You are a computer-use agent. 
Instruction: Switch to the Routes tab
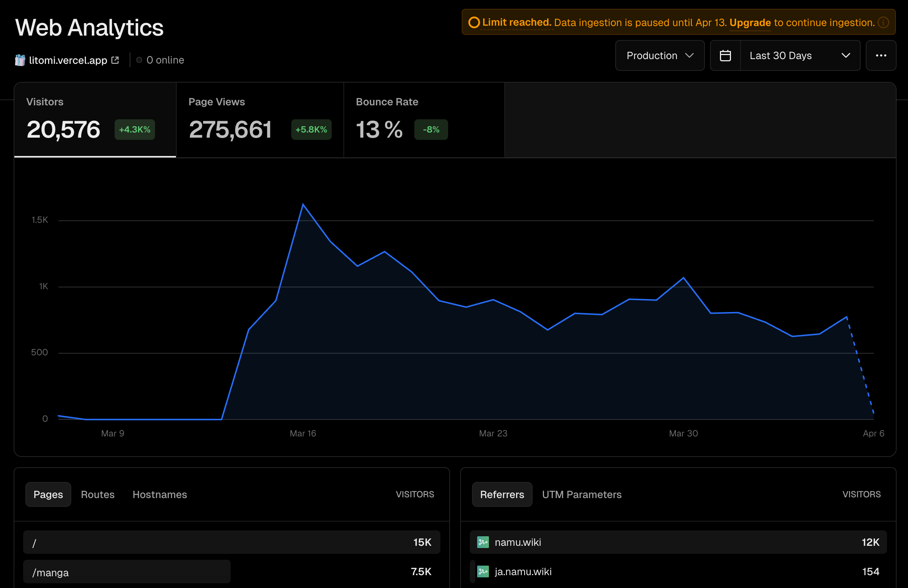98,494
